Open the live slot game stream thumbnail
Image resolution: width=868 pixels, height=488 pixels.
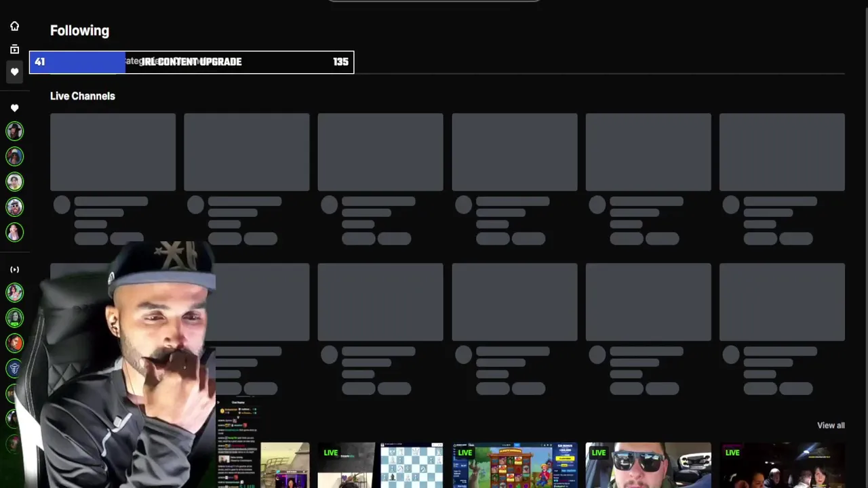[x=515, y=465]
